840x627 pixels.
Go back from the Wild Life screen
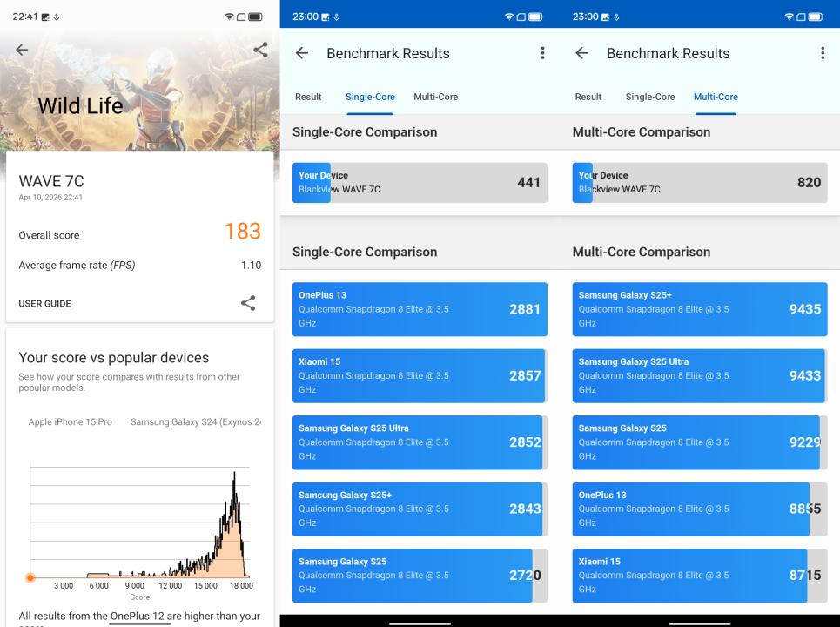[x=22, y=50]
